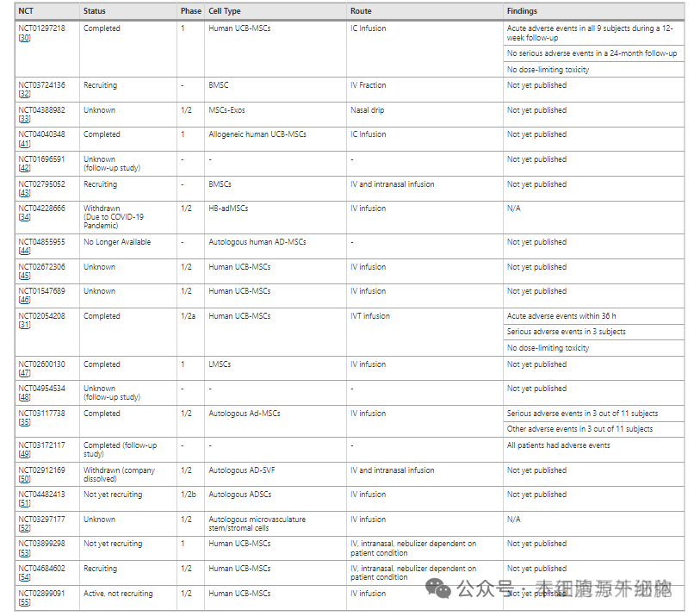Click 'All patients had adverse events' finding

pos(558,445)
